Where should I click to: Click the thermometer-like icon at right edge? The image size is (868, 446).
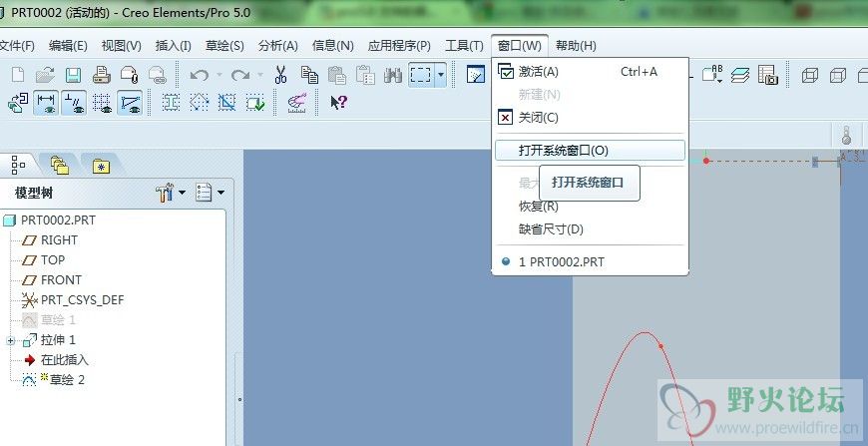tap(846, 136)
